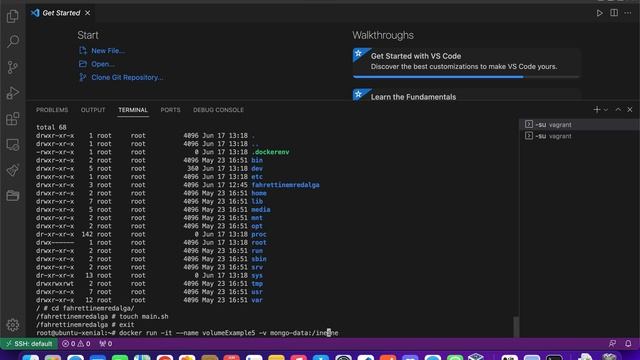Open errors and warnings status item

(x=76, y=344)
